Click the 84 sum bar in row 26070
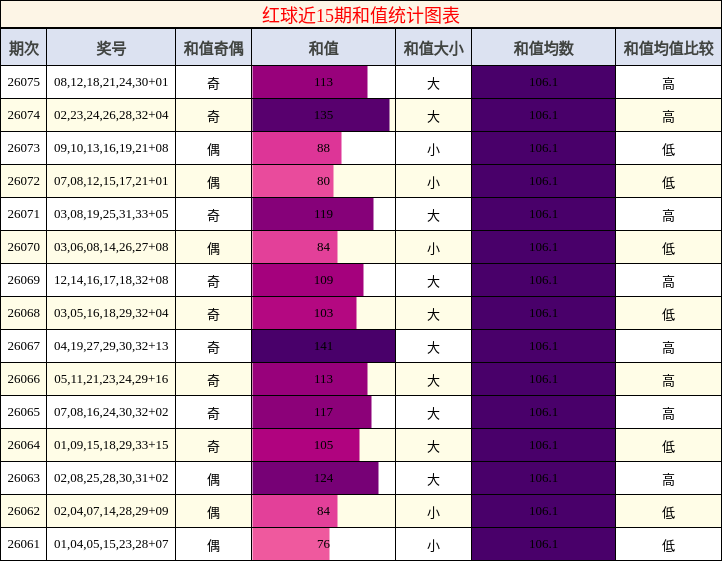The width and height of the screenshot is (722, 561). [x=295, y=247]
